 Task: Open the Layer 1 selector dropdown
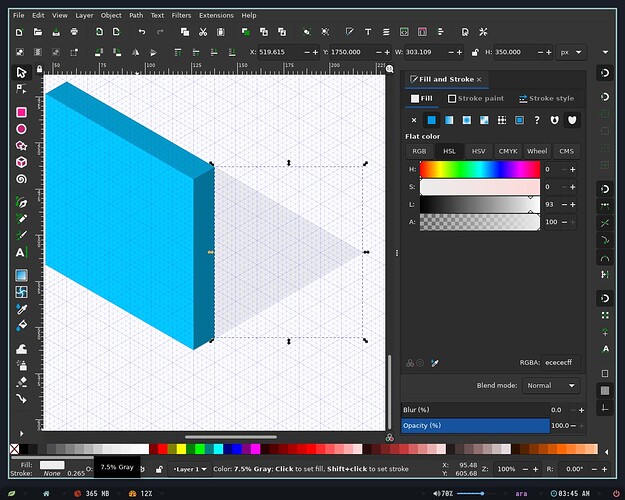[190, 469]
